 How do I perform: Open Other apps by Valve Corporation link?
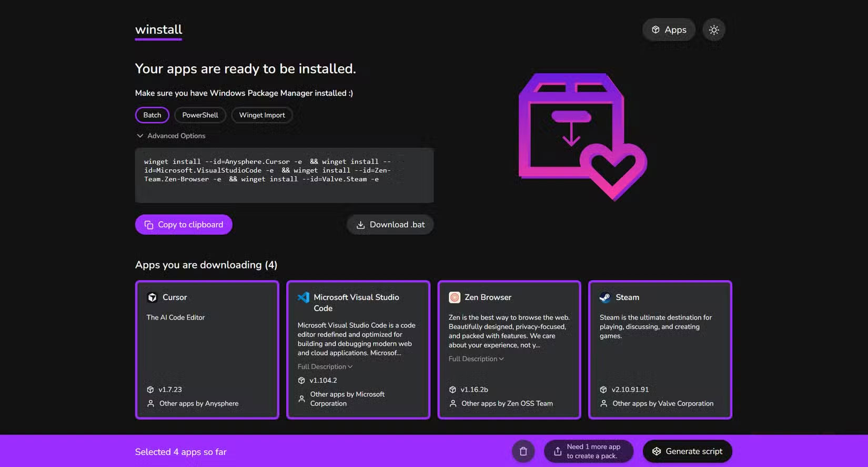[x=663, y=403]
